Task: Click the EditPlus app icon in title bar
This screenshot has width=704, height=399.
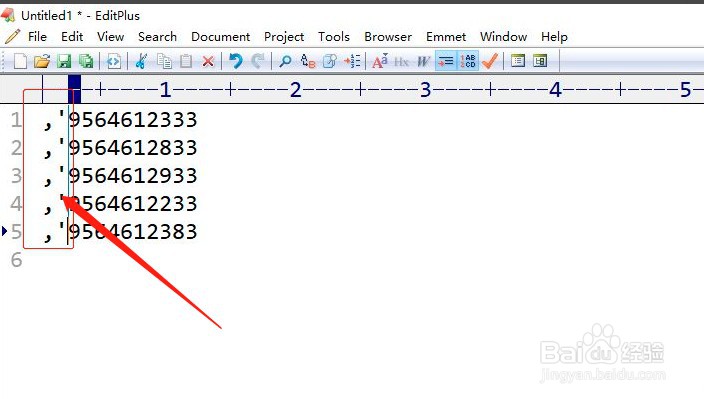Action: pyautogui.click(x=8, y=15)
